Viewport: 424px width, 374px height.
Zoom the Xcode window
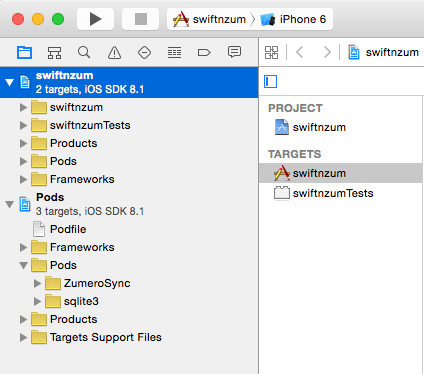58,19
